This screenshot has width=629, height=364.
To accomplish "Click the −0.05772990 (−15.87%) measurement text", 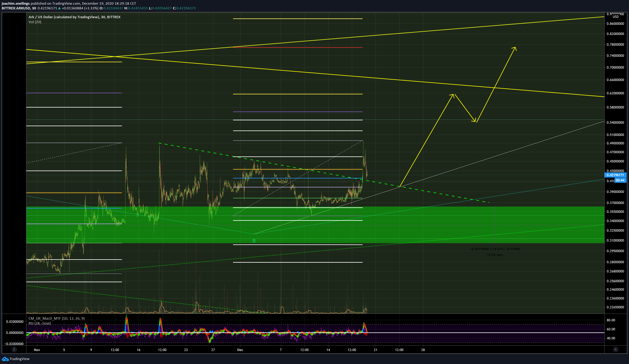I will coord(495,249).
